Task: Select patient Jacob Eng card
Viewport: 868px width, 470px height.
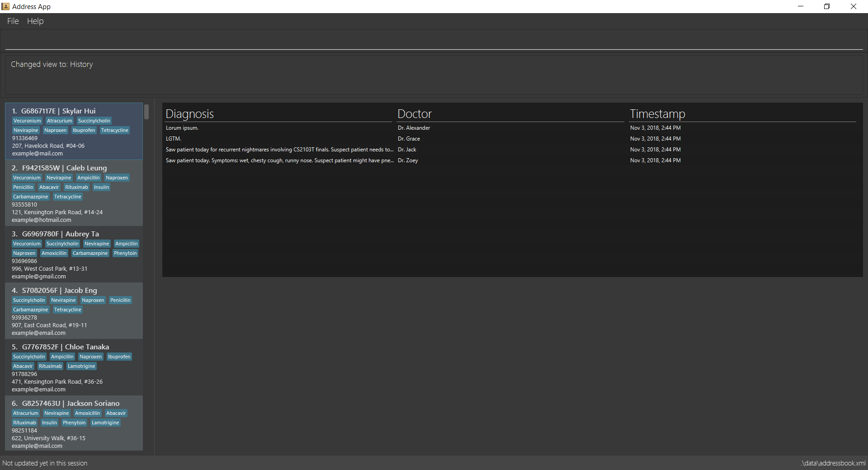Action: tap(74, 310)
